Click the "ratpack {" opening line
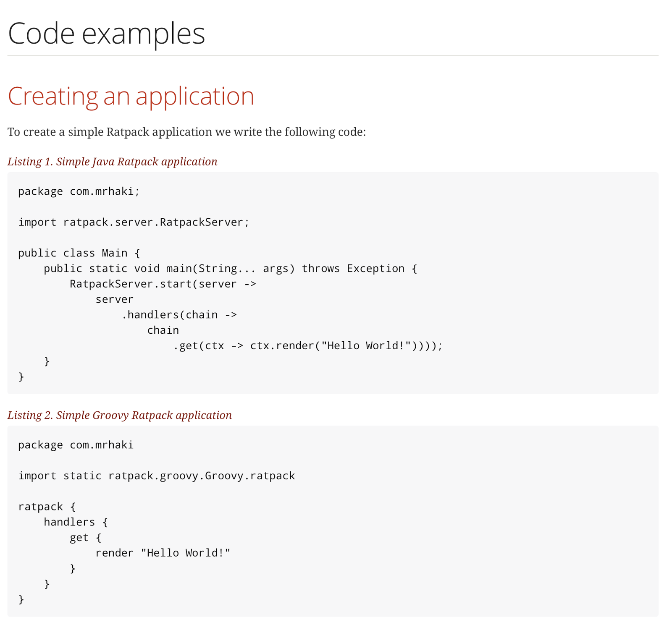This screenshot has width=672, height=638. [46, 506]
